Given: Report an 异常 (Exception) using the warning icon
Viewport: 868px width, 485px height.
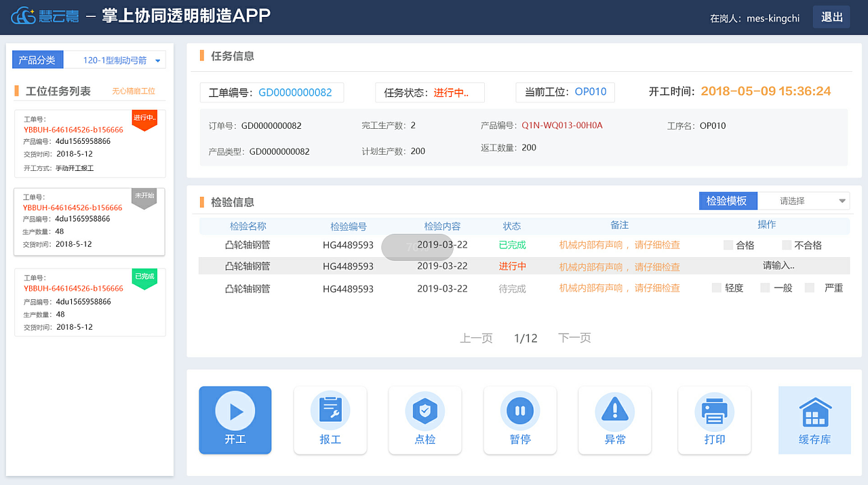Looking at the screenshot, I should 615,410.
